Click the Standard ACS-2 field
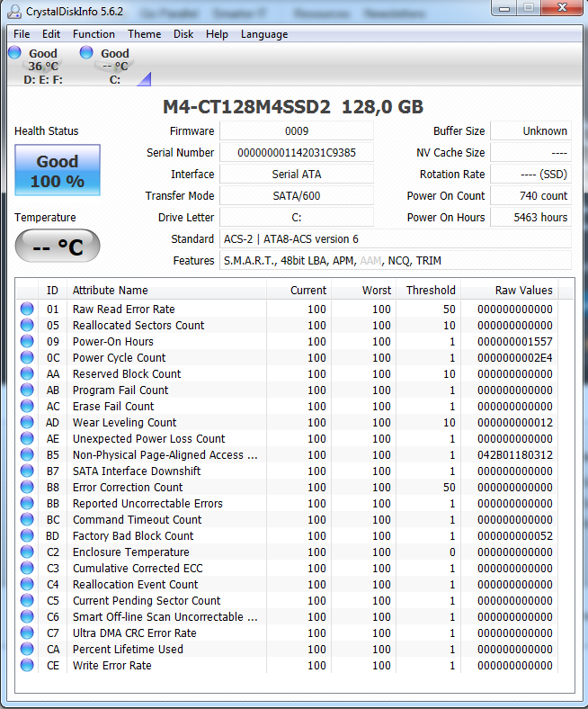The height and width of the screenshot is (709, 588). (396, 239)
